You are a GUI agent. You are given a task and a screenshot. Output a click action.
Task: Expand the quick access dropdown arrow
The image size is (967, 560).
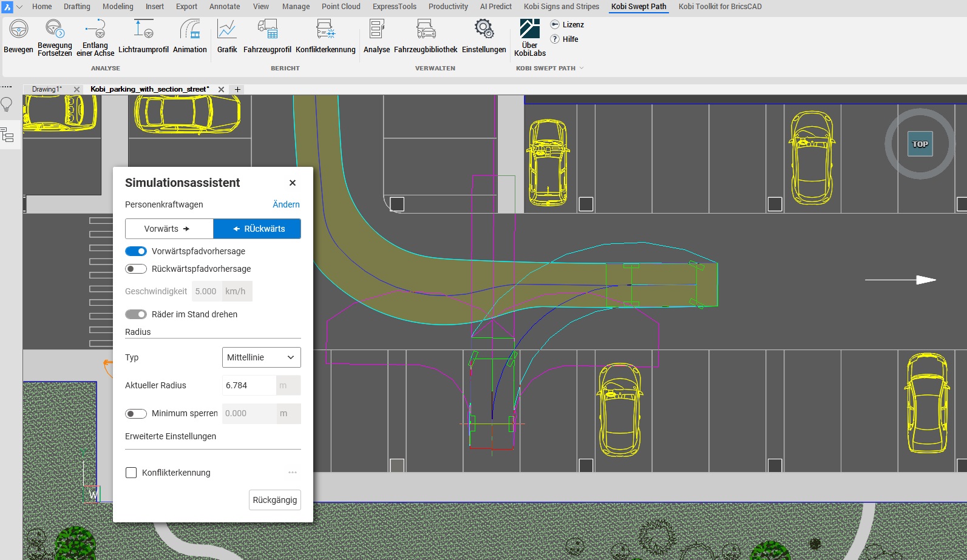[19, 7]
